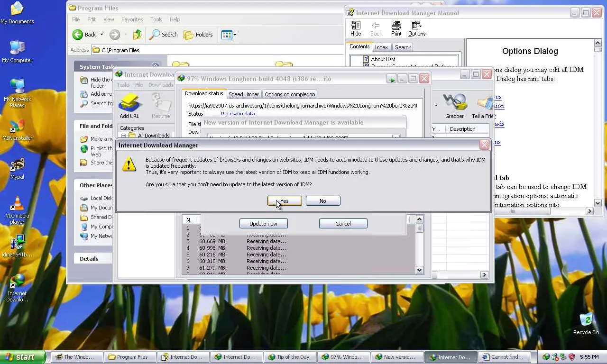Click the right arrow of IDM list horizontal scrollbar
Viewport: 607px width, 364px height.
(484, 274)
